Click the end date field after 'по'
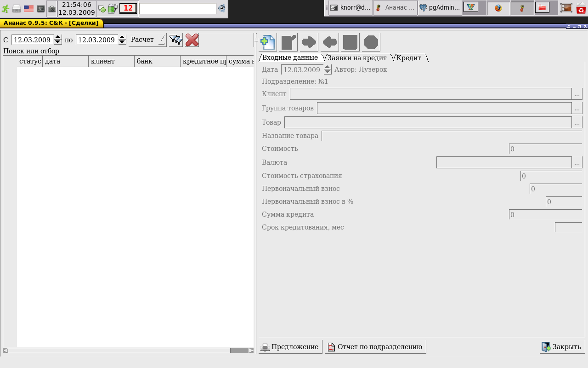Viewport: 588px width, 368px height. coord(97,40)
